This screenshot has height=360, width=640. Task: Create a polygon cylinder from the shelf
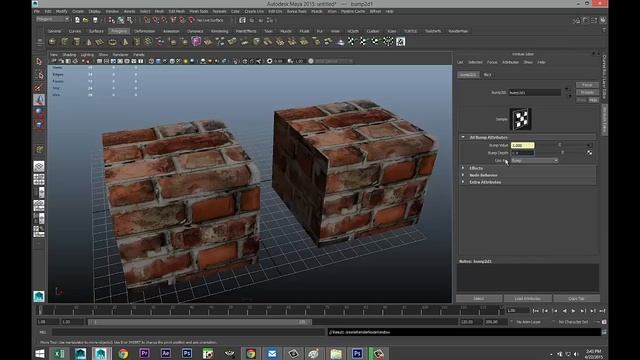tap(77, 41)
